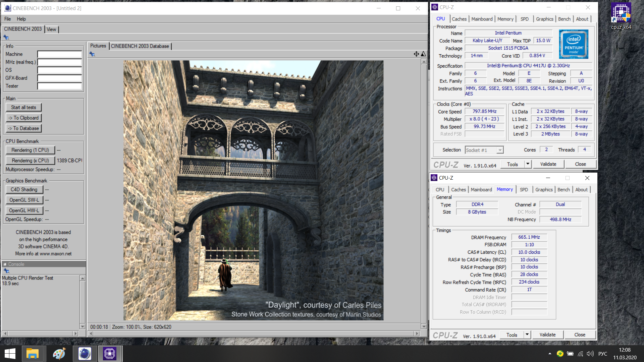The width and height of the screenshot is (644, 362).
Task: Toggle the Console panel header
Action: click(44, 264)
